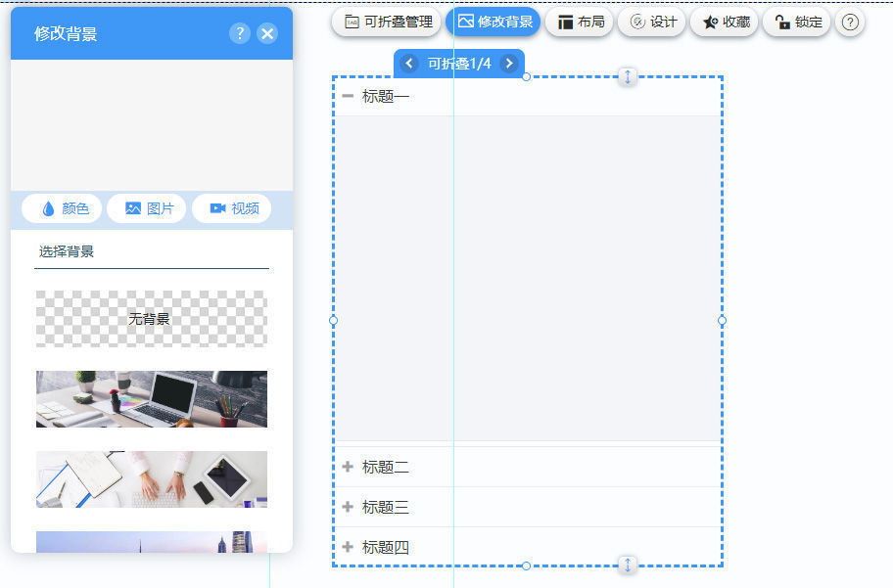The image size is (893, 588).
Task: Open 可折叠管理 from the toolbar
Action: 388,22
